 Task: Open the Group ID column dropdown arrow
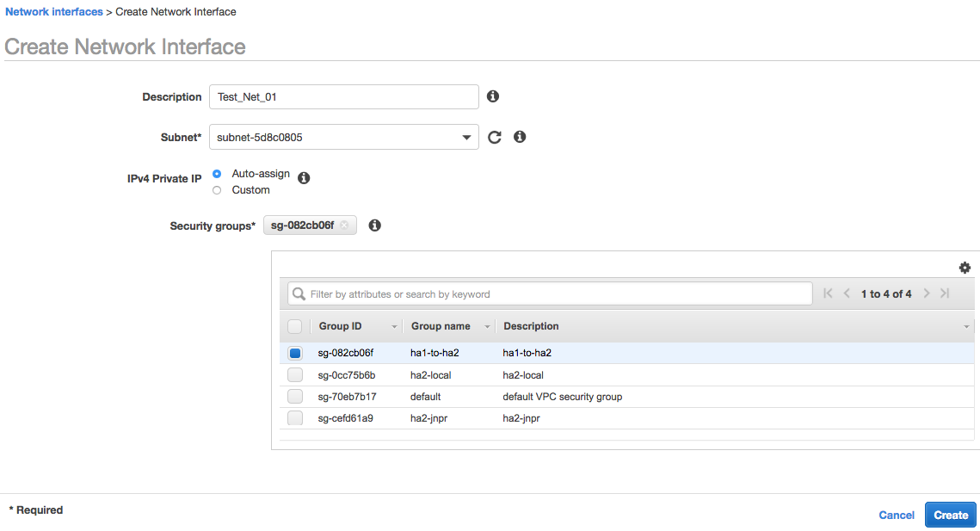394,327
